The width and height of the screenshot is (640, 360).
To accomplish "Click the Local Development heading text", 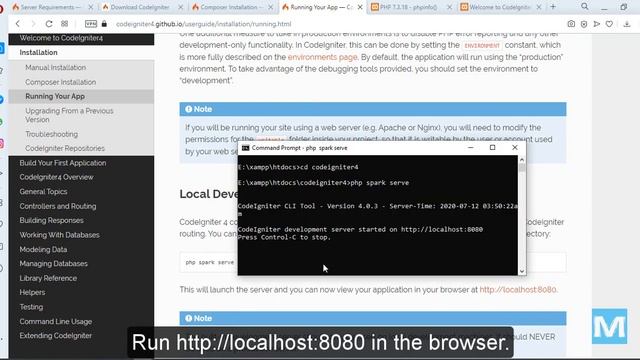I will [x=209, y=194].
